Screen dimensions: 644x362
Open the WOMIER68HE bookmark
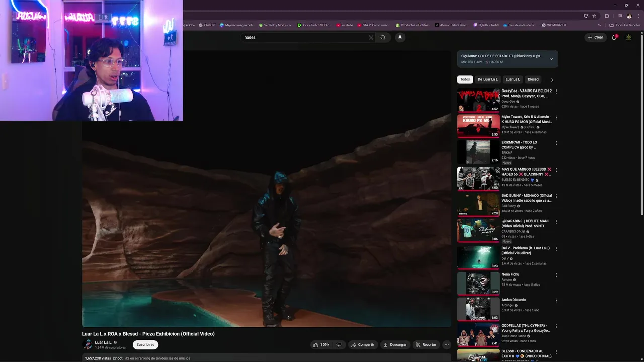pyautogui.click(x=554, y=25)
